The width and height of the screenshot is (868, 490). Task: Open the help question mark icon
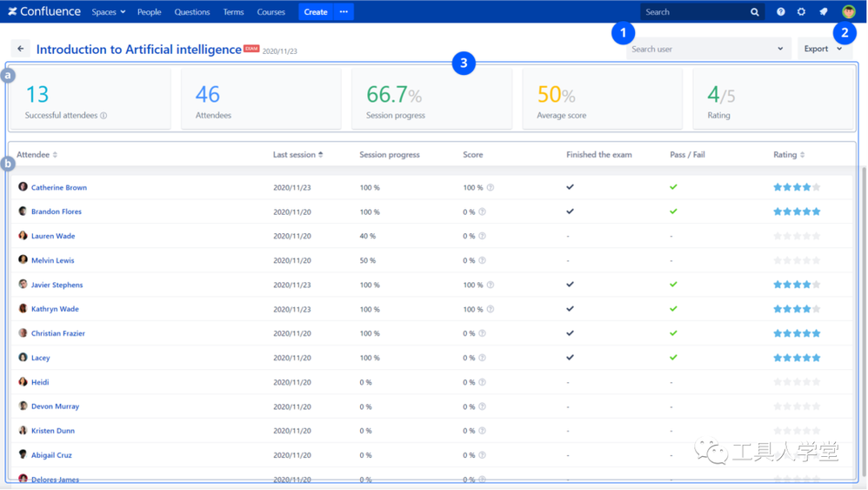[x=780, y=12]
